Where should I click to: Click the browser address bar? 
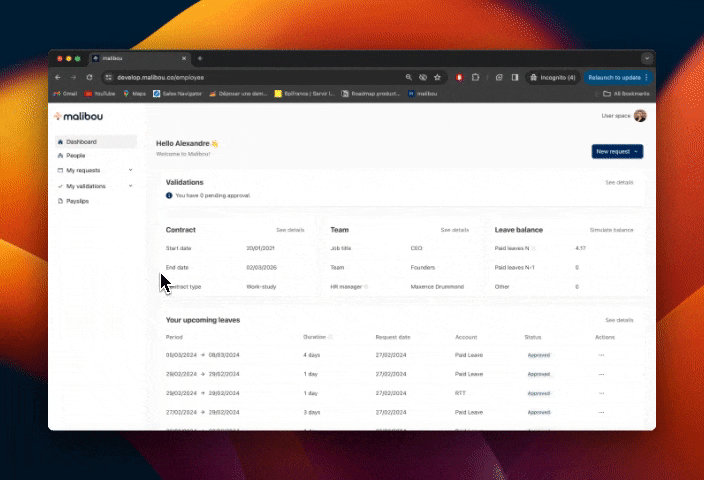pyautogui.click(x=250, y=77)
